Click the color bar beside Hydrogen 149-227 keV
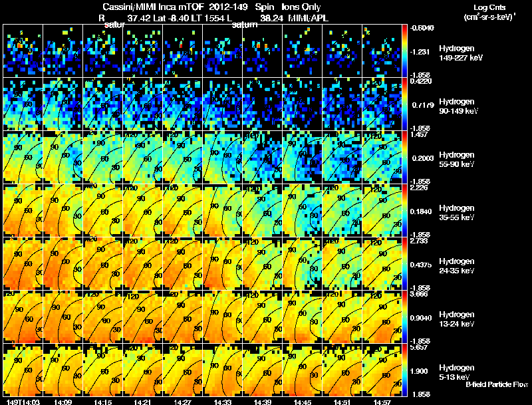The width and height of the screenshot is (532, 405). [404, 51]
